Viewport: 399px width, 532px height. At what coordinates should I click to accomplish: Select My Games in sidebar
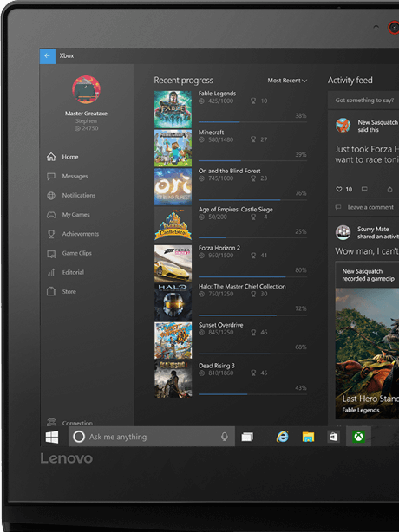click(69, 215)
